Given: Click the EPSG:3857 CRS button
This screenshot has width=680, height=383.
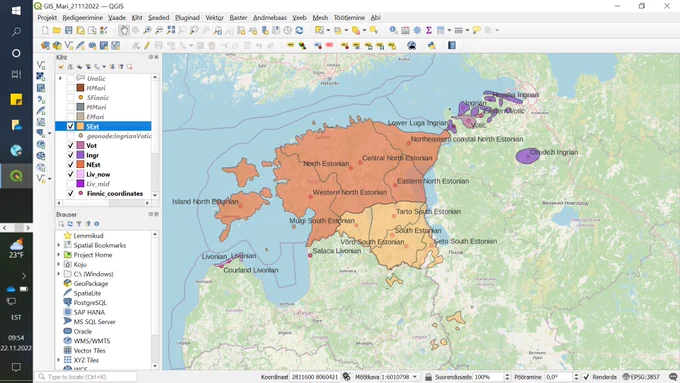Looking at the screenshot, I should click(x=642, y=377).
